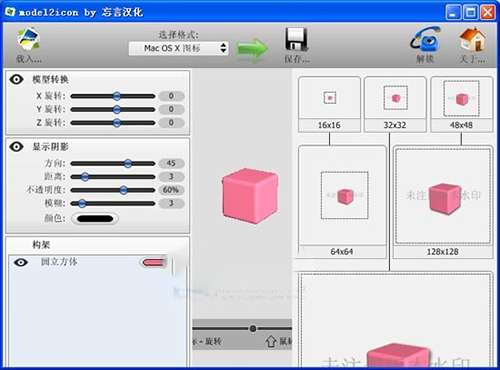Click the load model icon in toolbar

pos(29,40)
